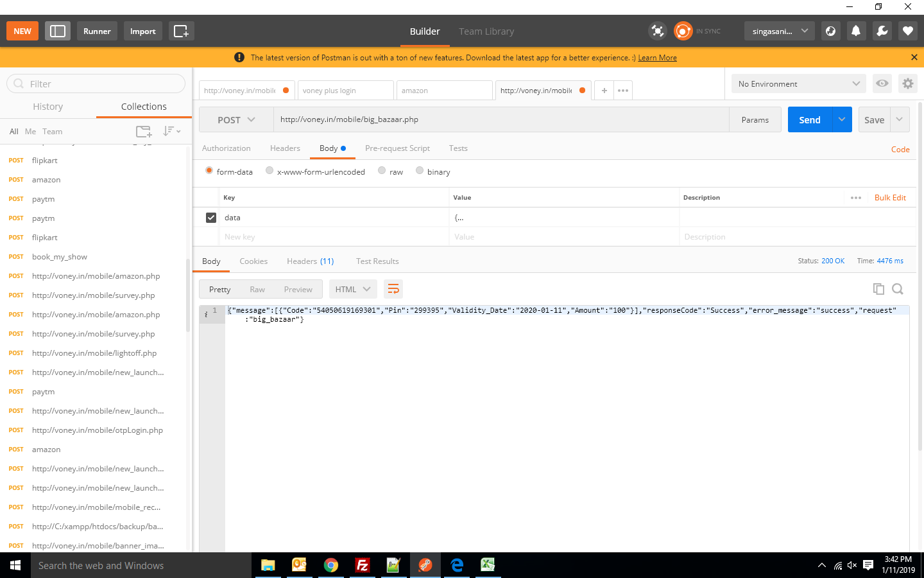Add a new request tab

pyautogui.click(x=604, y=91)
